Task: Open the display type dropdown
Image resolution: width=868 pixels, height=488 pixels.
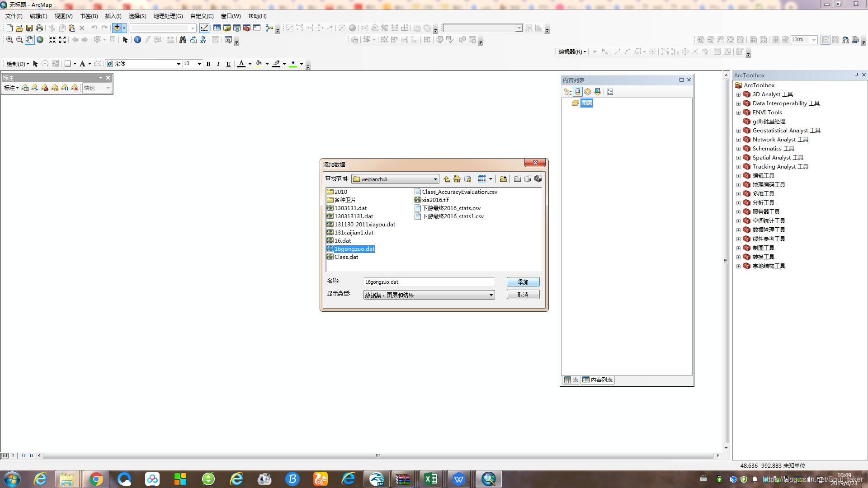Action: point(491,295)
